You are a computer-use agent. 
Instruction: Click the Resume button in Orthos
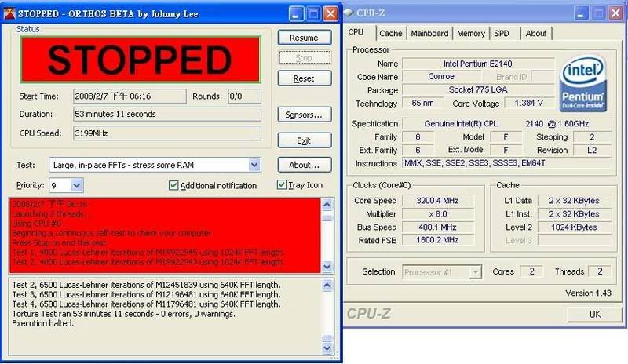point(305,38)
